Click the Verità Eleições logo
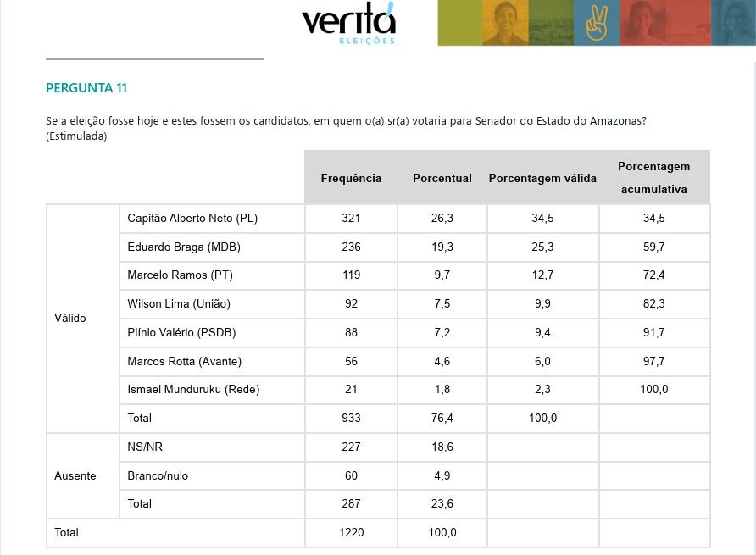The width and height of the screenshot is (756, 555). [348, 23]
